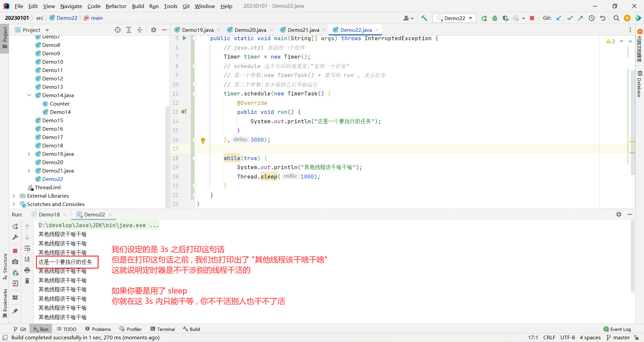
Task: Open the Terminal tool window
Action: click(163, 329)
